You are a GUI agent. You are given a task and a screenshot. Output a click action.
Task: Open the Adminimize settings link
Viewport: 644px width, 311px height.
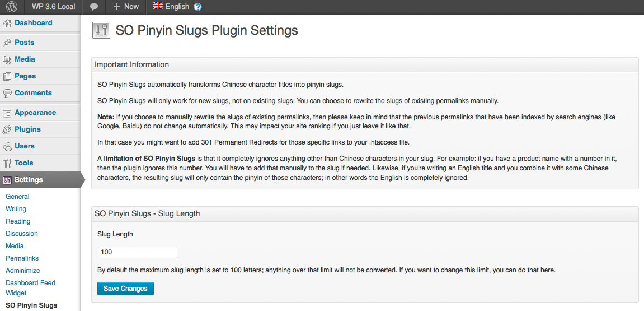23,271
